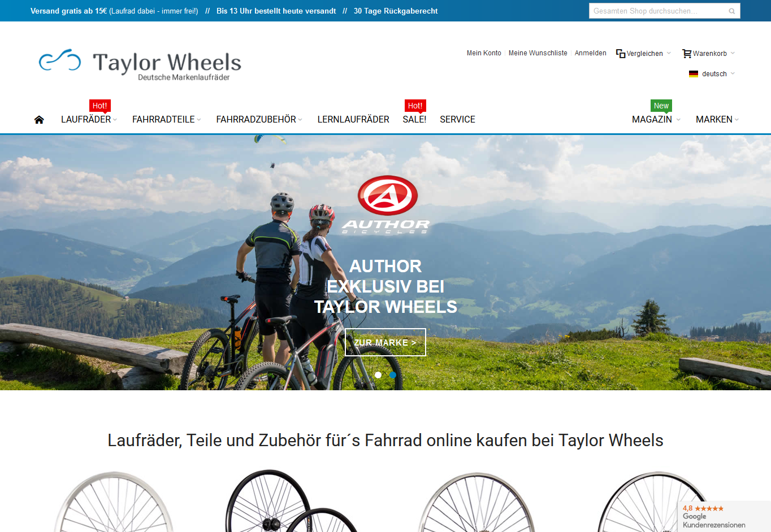771x532 pixels.
Task: Expand the Marken dropdown menu
Action: tap(717, 120)
